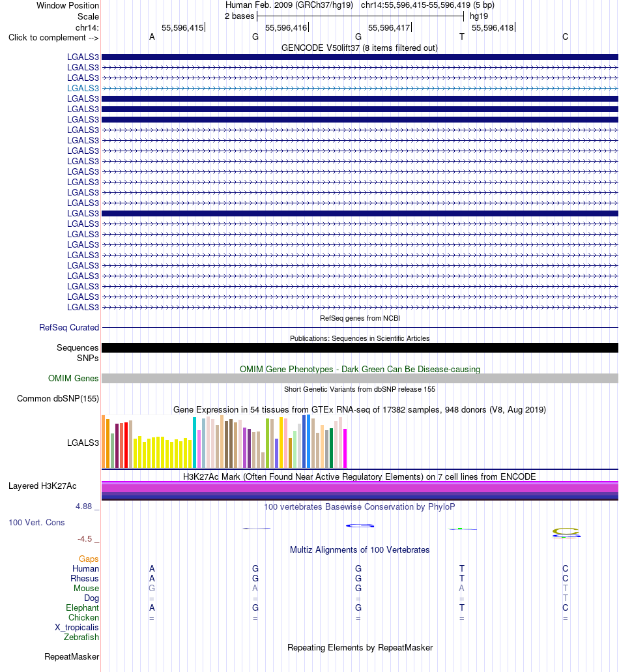Open the RefSeq Curated track label
The height and width of the screenshot is (672, 619).
(69, 327)
